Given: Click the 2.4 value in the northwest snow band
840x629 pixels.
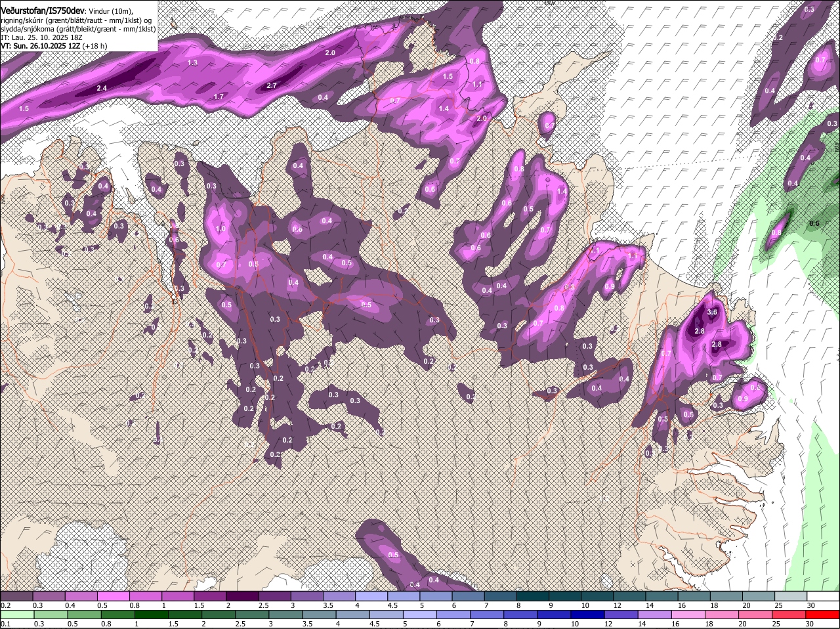Looking at the screenshot, I should tap(102, 88).
